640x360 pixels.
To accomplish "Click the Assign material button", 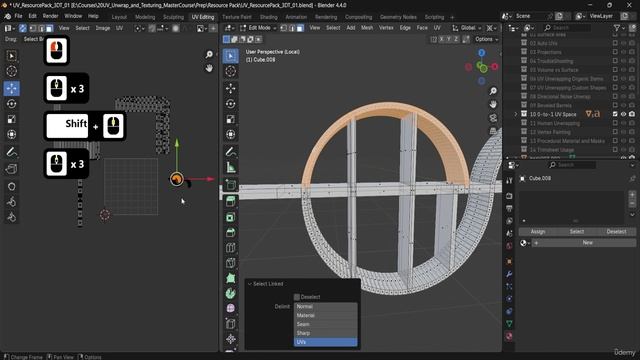I will tap(538, 231).
